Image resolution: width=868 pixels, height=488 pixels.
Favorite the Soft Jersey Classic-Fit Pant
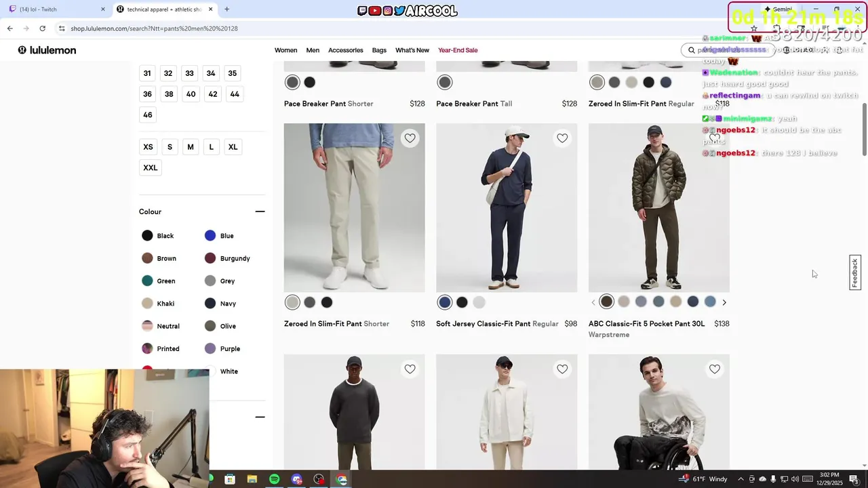(x=562, y=138)
